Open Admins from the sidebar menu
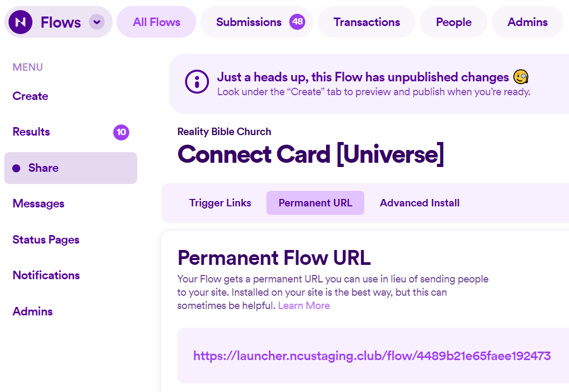569x392 pixels. (32, 311)
